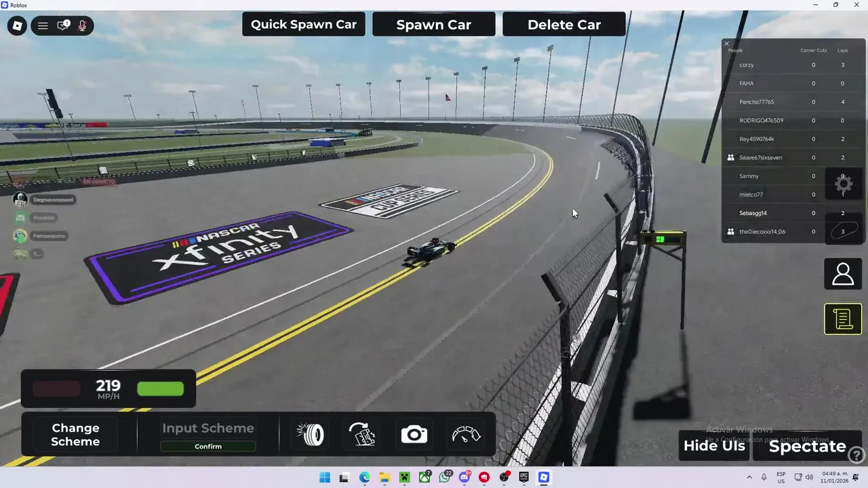Open the red app icon after Discord
The image size is (868, 488).
484,477
